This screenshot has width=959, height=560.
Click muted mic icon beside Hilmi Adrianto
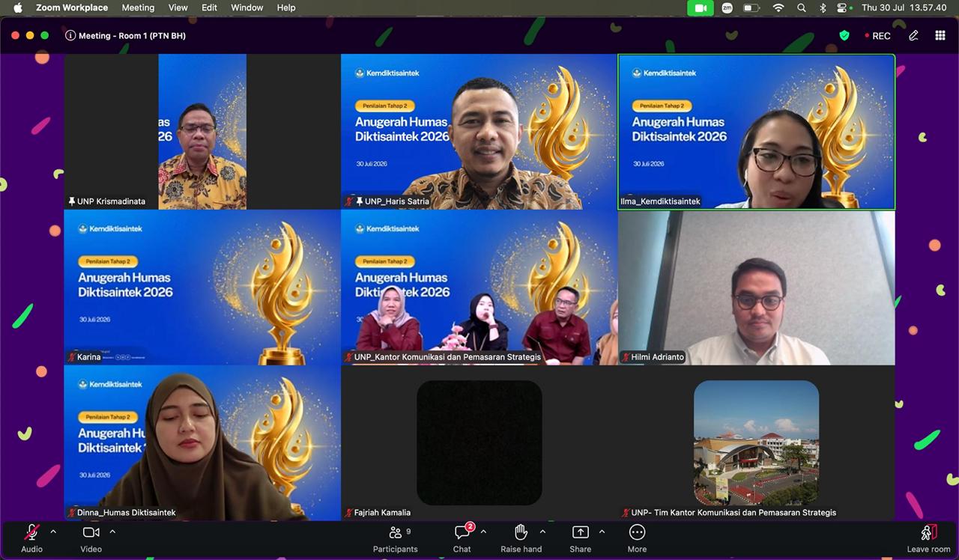[x=626, y=357]
